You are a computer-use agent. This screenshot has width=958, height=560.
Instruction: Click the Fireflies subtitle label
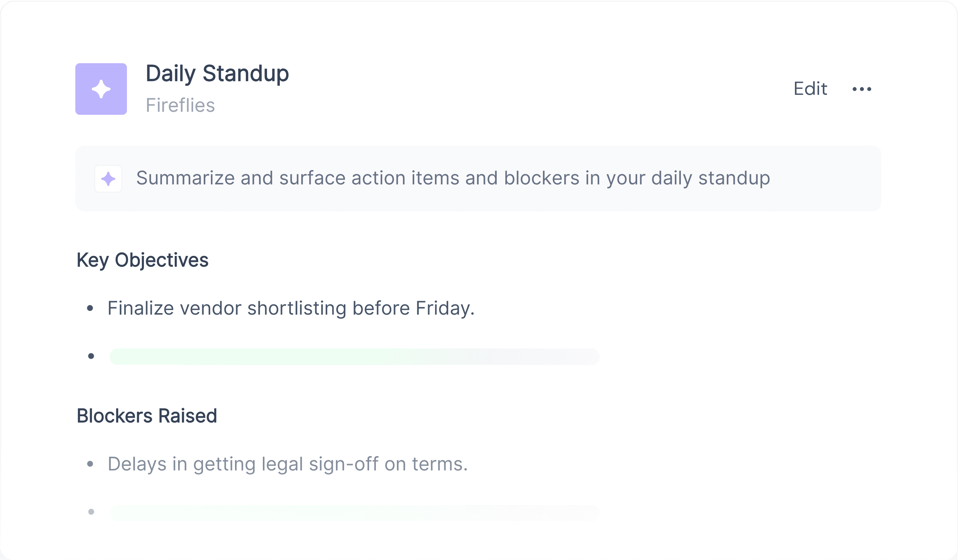tap(180, 105)
